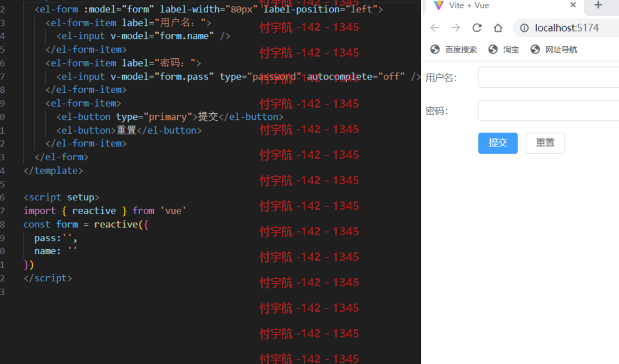
Task: Open the 淘宝 bookmark
Action: 504,50
